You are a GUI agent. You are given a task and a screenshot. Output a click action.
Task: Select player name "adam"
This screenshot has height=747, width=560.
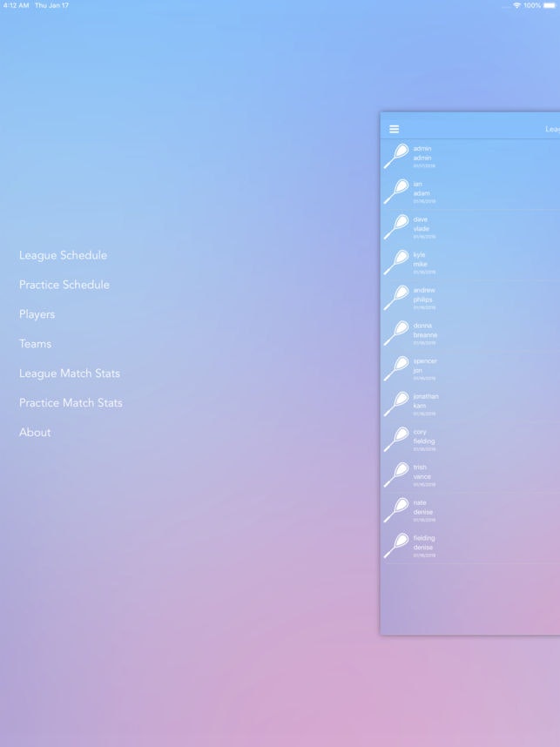[x=422, y=193]
